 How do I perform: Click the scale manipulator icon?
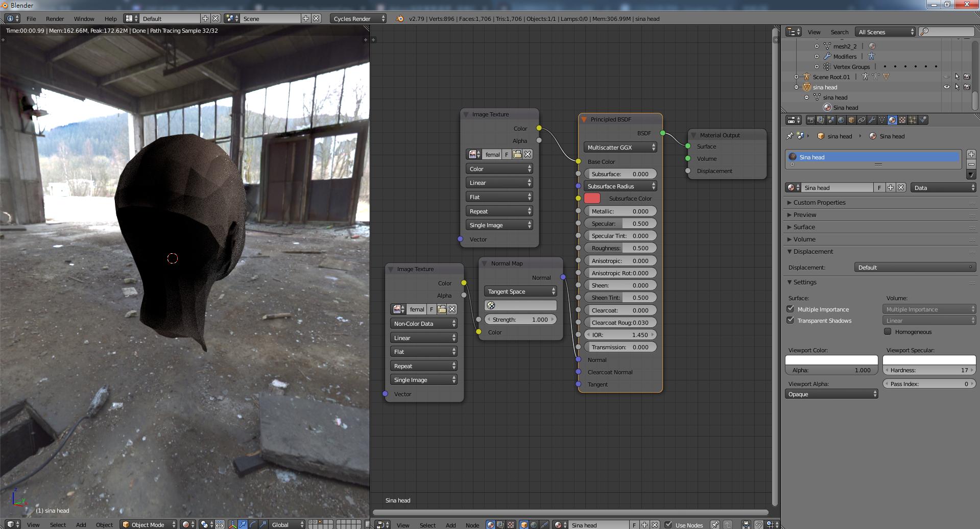click(x=262, y=524)
